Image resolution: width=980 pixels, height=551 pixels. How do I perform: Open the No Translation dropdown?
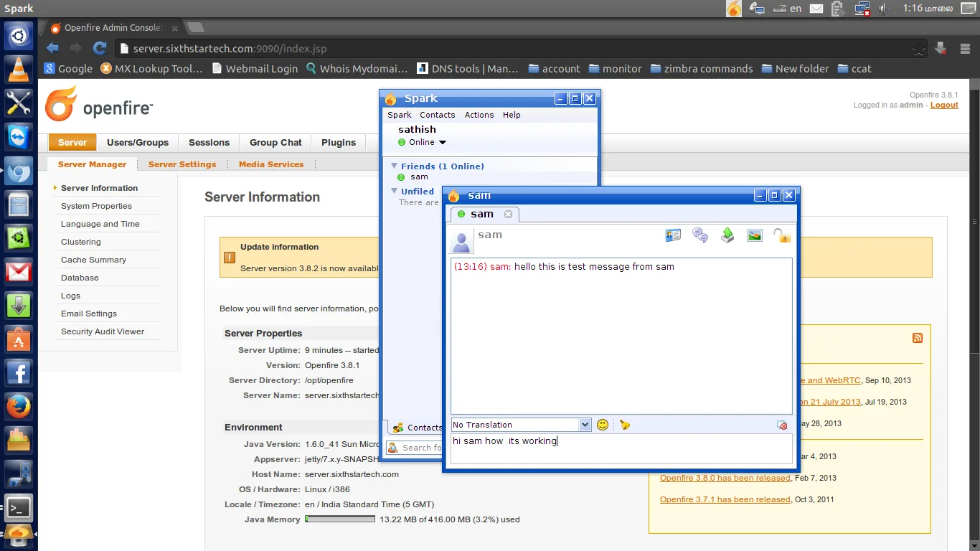[x=521, y=425]
